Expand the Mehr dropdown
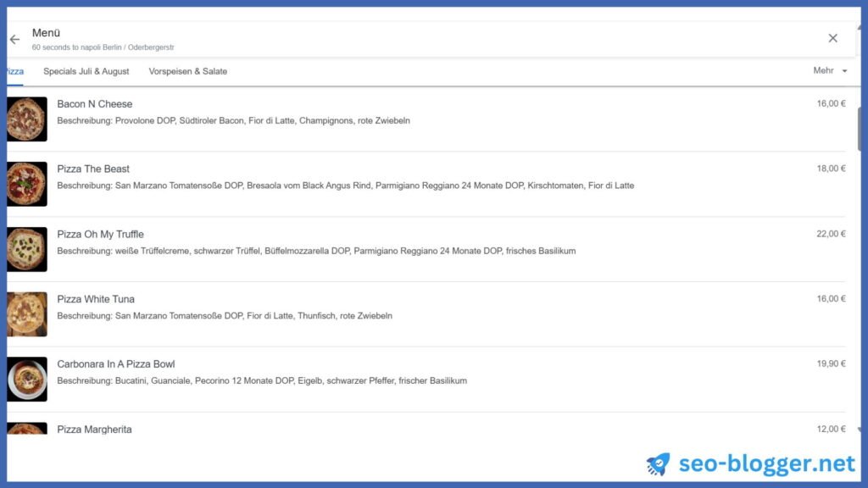This screenshot has height=488, width=868. pos(830,71)
